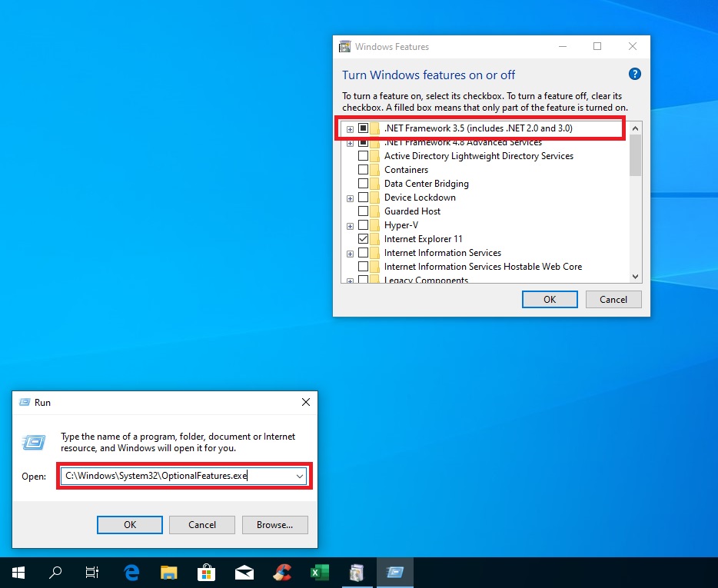Open CCleaner from the taskbar
This screenshot has width=718, height=588.
[282, 573]
